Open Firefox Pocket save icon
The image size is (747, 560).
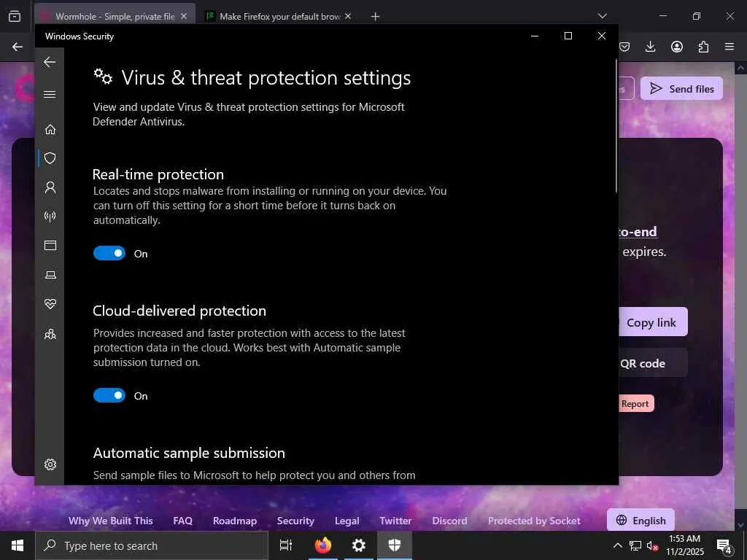click(624, 47)
